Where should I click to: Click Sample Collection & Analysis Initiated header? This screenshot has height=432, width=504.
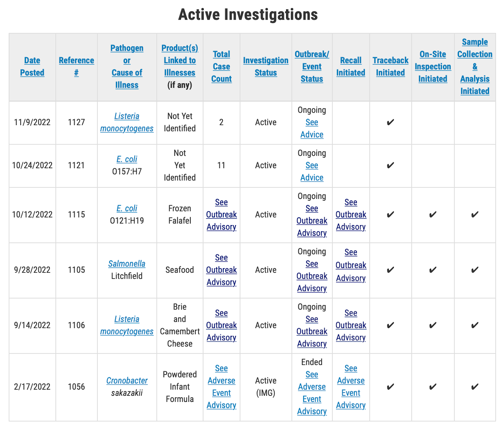click(x=474, y=67)
